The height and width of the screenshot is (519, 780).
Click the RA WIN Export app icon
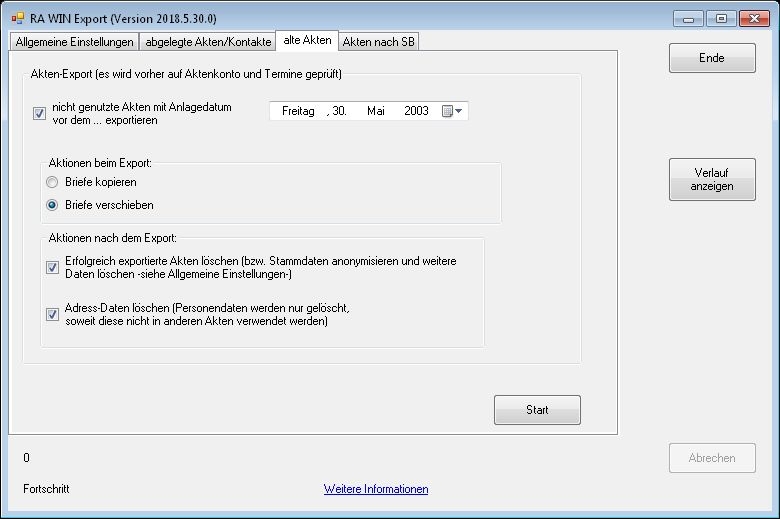(x=17, y=18)
